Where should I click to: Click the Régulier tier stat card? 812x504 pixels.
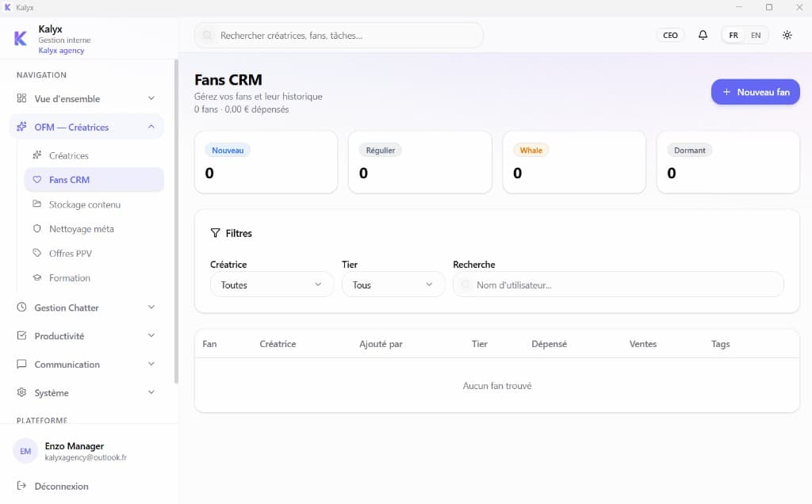pos(420,162)
